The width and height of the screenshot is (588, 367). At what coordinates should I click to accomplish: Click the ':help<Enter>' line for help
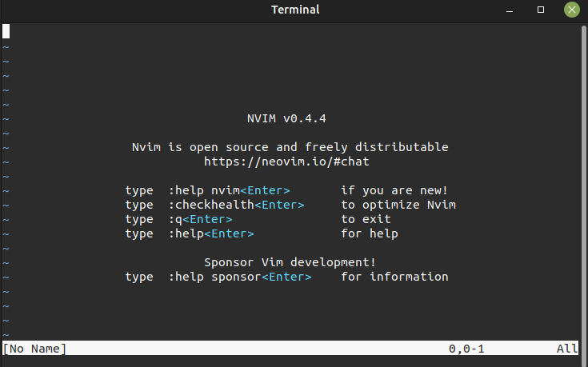tap(211, 233)
